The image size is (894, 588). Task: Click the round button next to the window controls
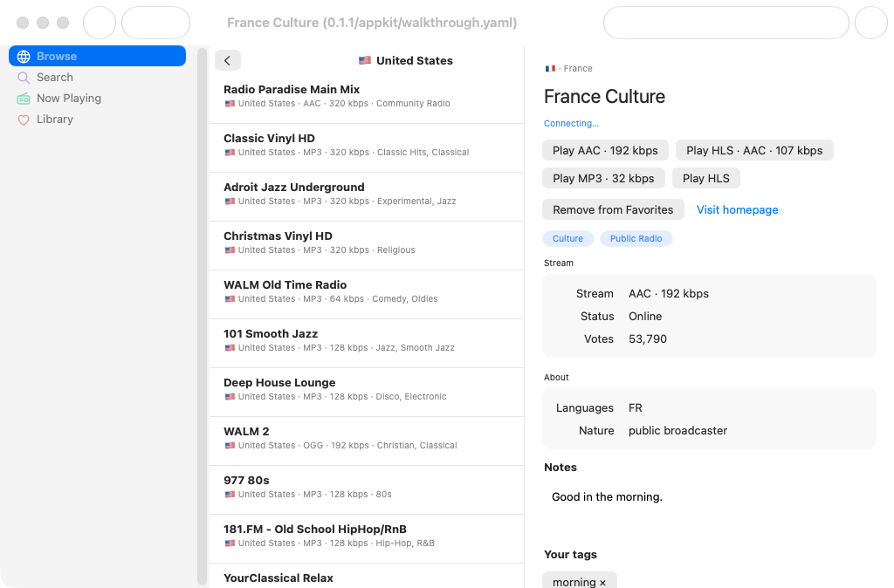point(100,23)
